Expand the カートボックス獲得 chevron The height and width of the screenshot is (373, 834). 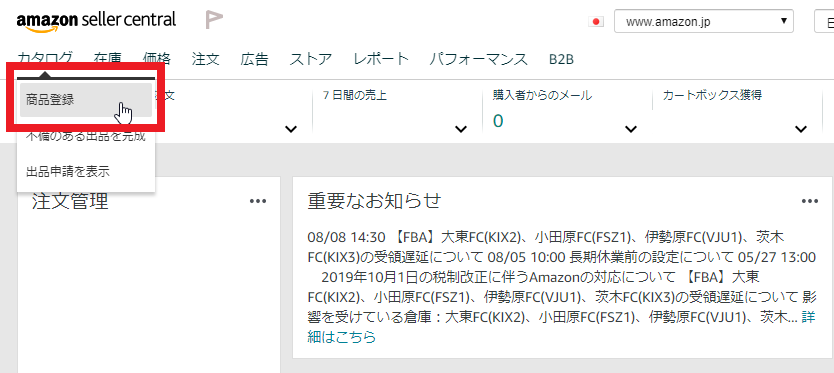800,129
